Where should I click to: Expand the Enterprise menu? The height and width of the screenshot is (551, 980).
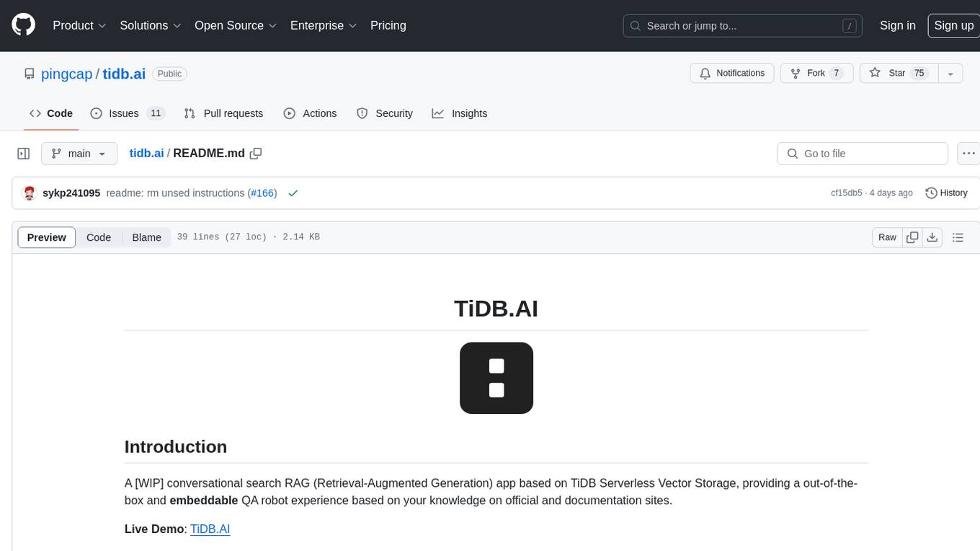coord(324,25)
